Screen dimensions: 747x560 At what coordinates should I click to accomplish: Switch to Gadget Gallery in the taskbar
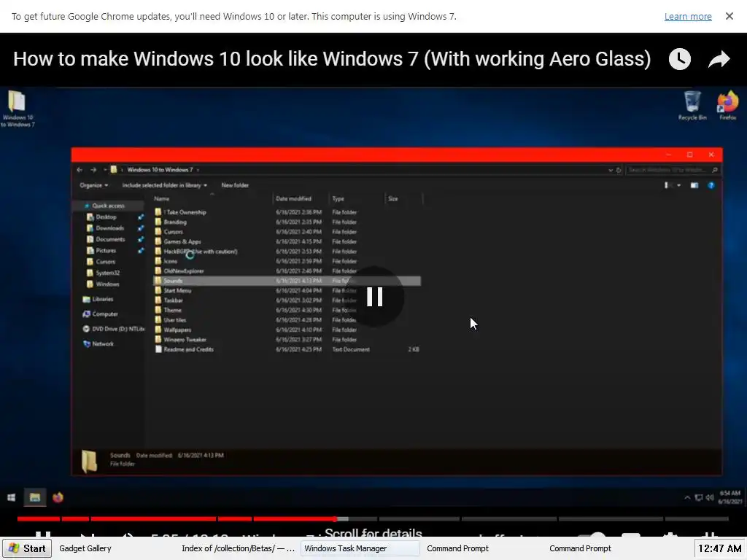point(85,548)
